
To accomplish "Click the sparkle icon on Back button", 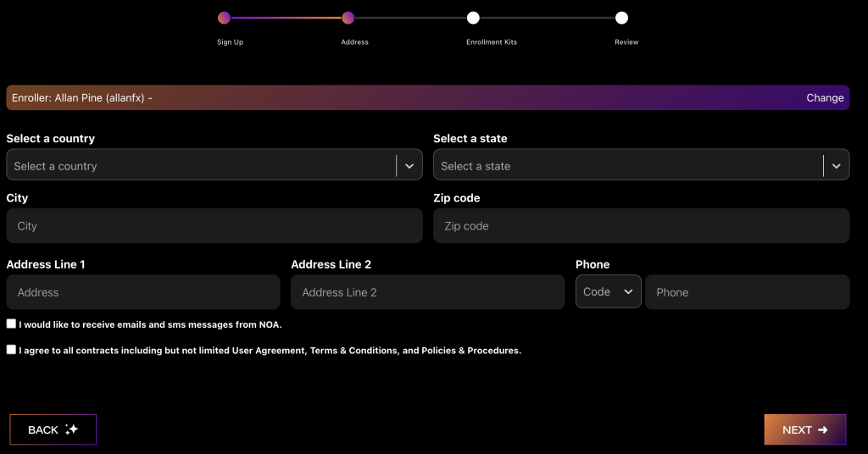I will tap(72, 429).
